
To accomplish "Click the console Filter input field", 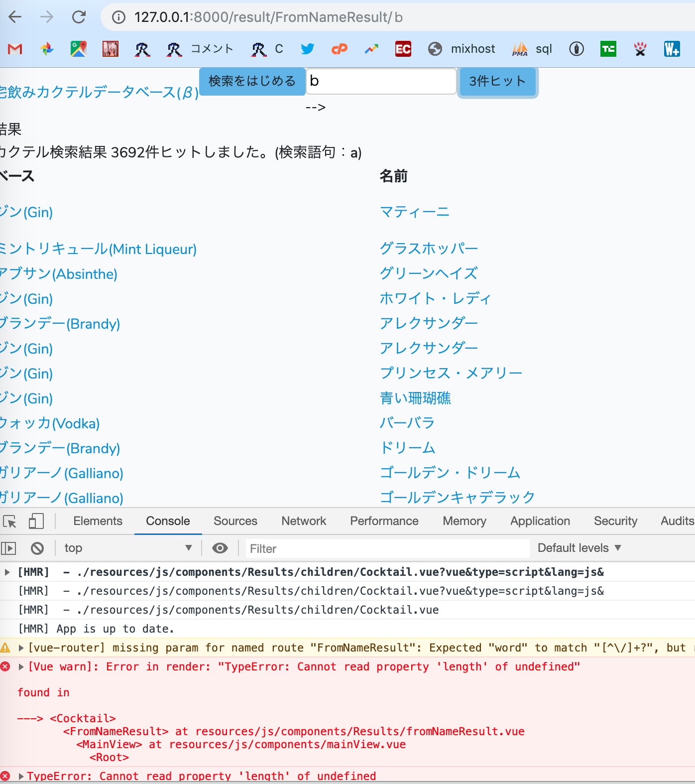I will pyautogui.click(x=387, y=548).
